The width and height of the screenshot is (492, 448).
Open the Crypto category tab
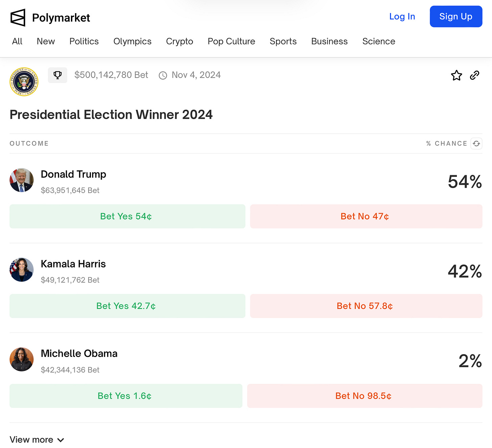[x=179, y=41]
